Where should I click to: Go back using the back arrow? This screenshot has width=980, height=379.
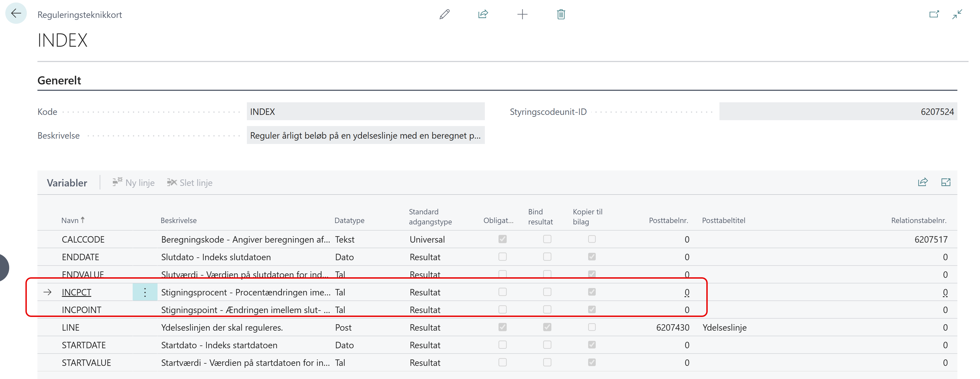click(16, 14)
